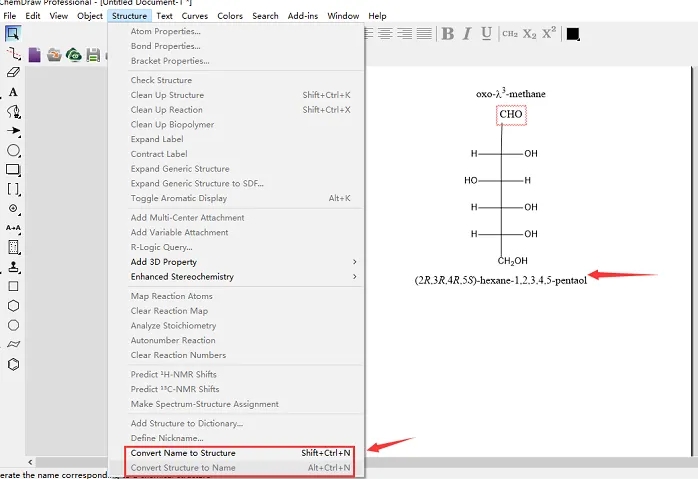Image resolution: width=698 pixels, height=479 pixels.
Task: Click the CHO label in the structure
Action: pyautogui.click(x=511, y=114)
